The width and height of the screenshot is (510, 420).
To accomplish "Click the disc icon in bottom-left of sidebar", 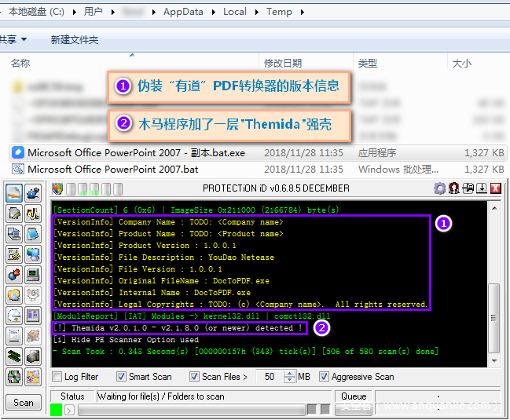I will [x=13, y=377].
